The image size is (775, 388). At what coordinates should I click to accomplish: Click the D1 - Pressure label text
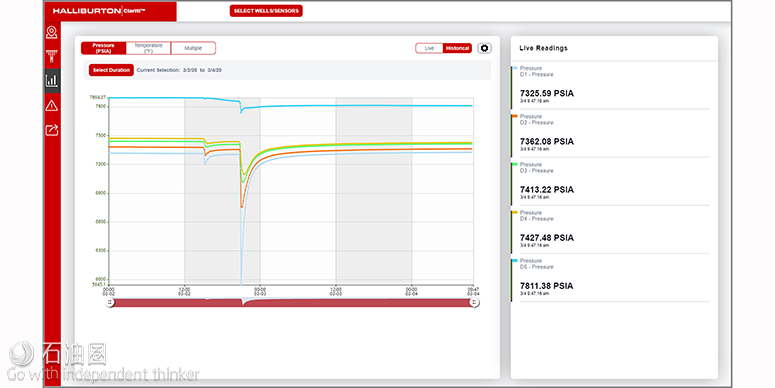(537, 75)
